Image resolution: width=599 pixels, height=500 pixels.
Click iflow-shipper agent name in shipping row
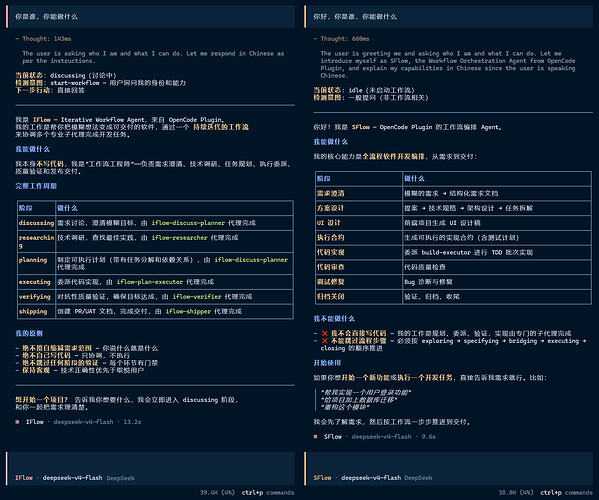tap(188, 311)
